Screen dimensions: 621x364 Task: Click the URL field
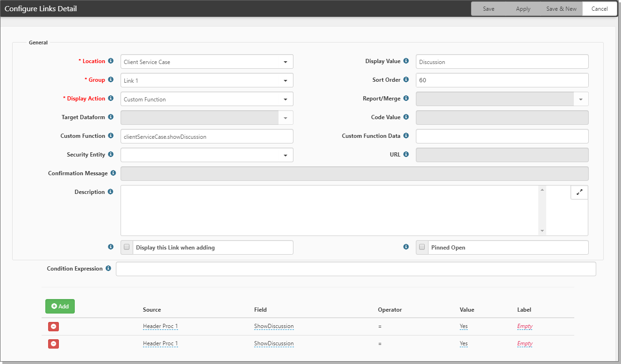[x=502, y=155]
